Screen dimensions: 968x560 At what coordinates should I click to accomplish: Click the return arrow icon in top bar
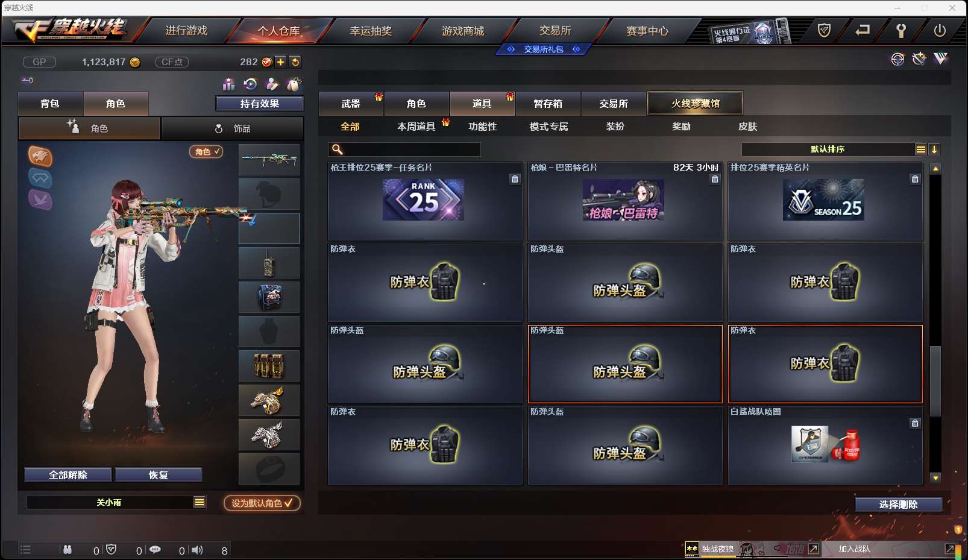click(863, 30)
